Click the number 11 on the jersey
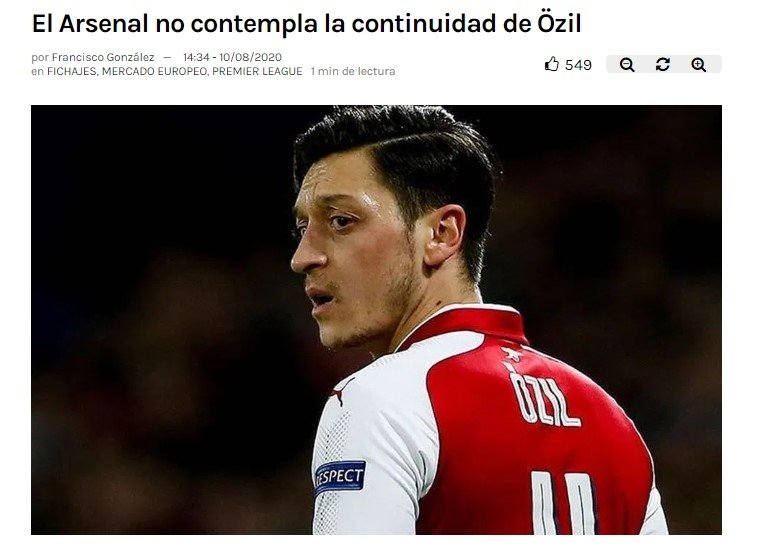 tap(563, 502)
